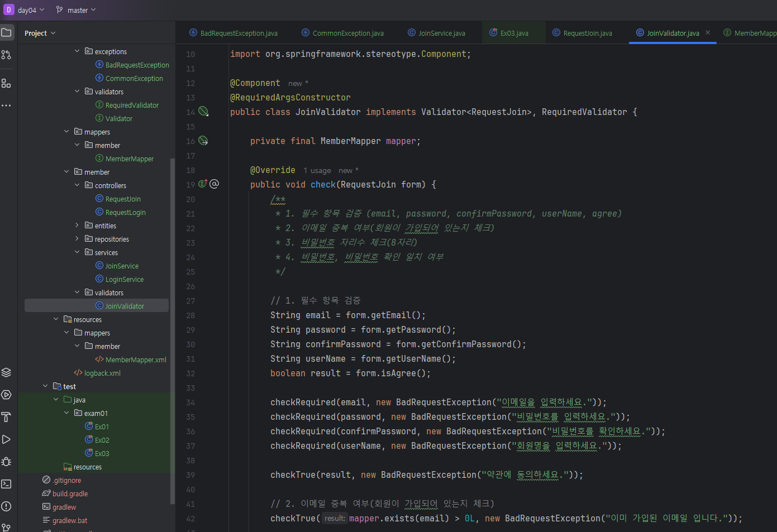Switch to BadRequestException.java tab
This screenshot has height=532, width=777.
(x=233, y=33)
